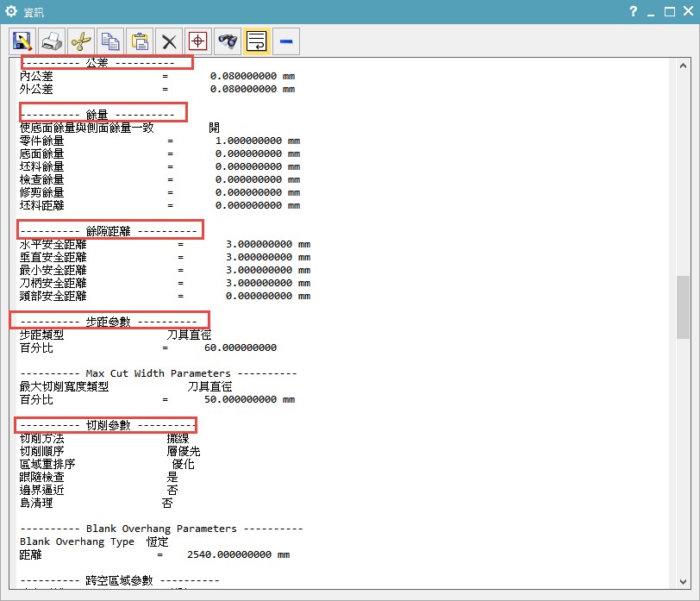Image resolution: width=700 pixels, height=601 pixels.
Task: Click the 步距參數 section header text
Action: pos(108,322)
